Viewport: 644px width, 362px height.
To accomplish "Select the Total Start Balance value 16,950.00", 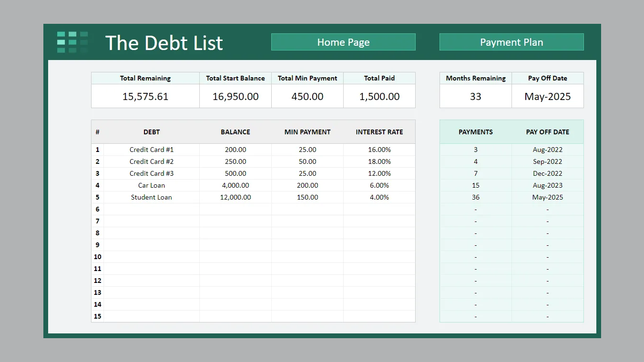I will click(235, 96).
